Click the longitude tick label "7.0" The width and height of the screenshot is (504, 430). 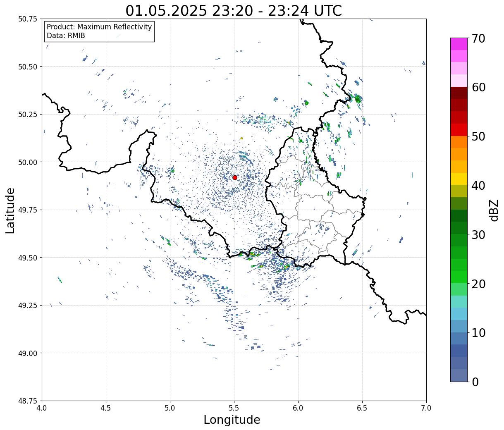[426, 408]
